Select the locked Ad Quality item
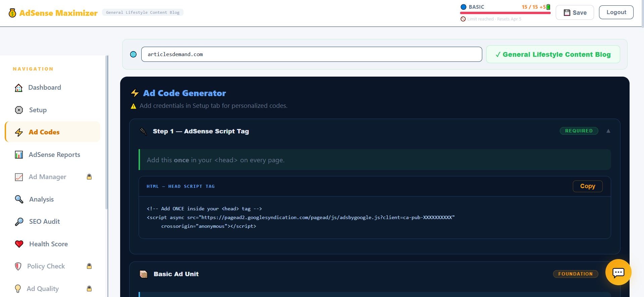644x297 pixels. pyautogui.click(x=52, y=289)
